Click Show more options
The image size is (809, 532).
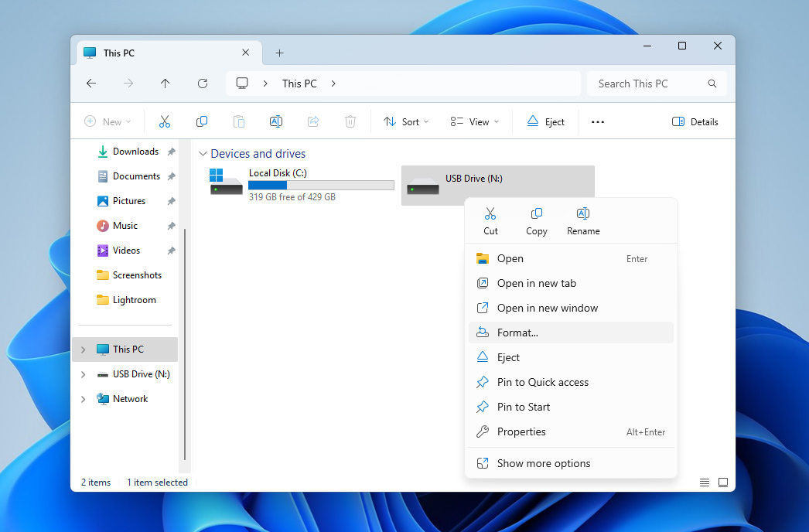click(571, 463)
